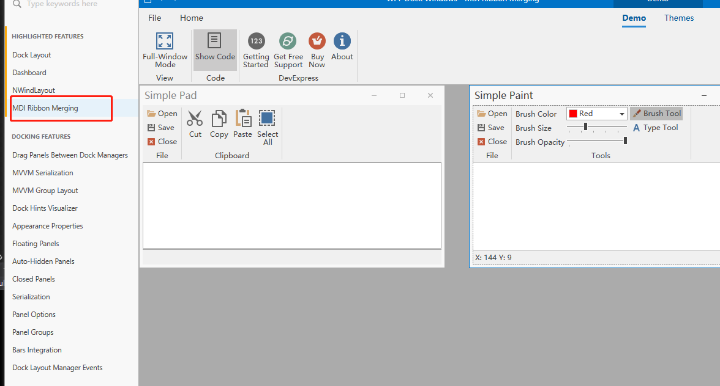Open Panel Options demo
Viewport: 720px width, 386px height.
(x=34, y=314)
